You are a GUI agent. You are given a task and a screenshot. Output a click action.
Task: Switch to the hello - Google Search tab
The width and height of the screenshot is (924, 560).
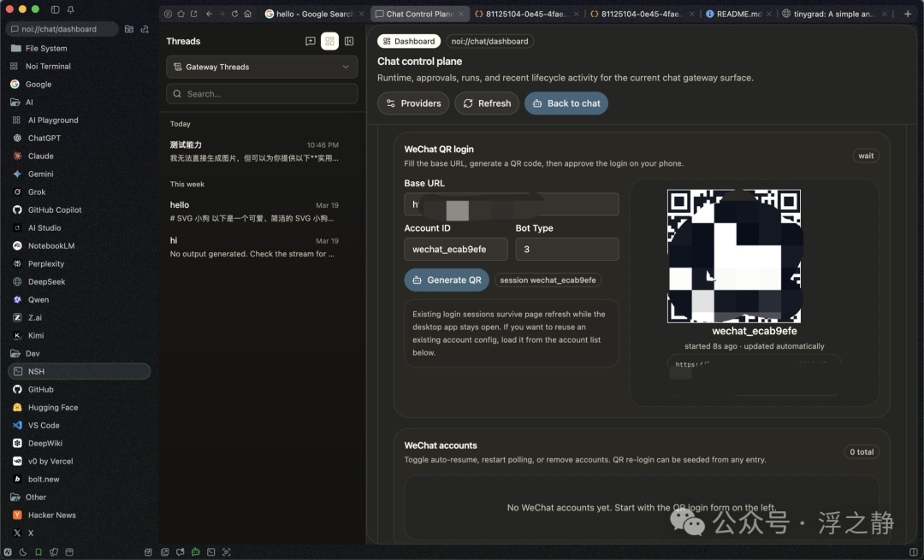314,14
